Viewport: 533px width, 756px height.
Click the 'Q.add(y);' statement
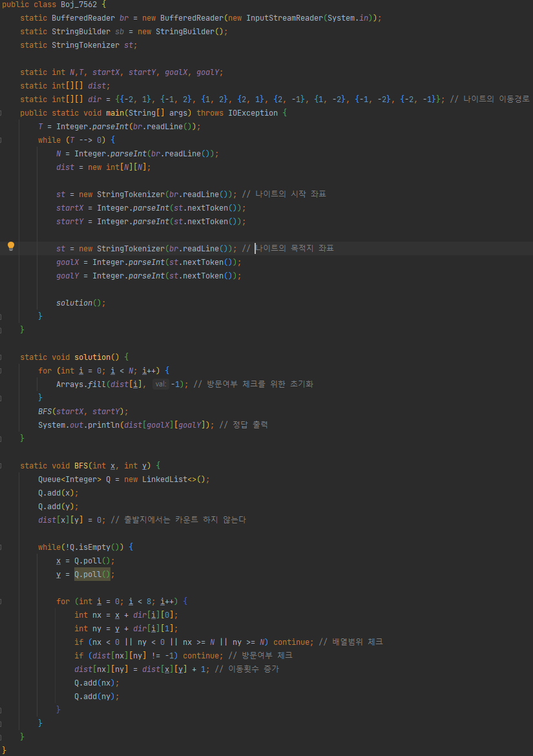click(x=58, y=507)
